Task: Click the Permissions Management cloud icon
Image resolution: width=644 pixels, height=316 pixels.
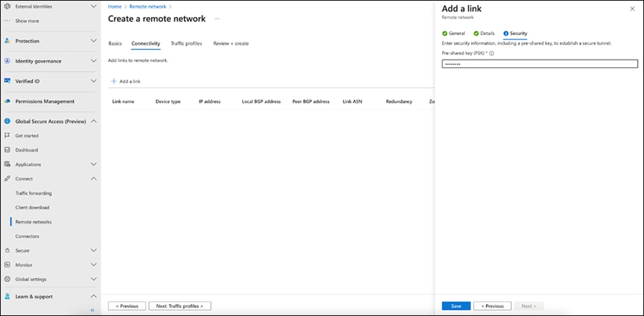Action: point(7,101)
